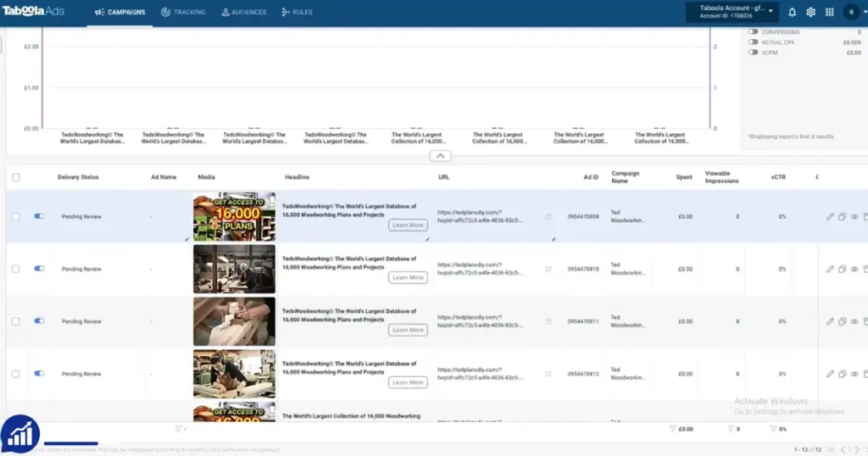Open the settings gear icon

[811, 12]
